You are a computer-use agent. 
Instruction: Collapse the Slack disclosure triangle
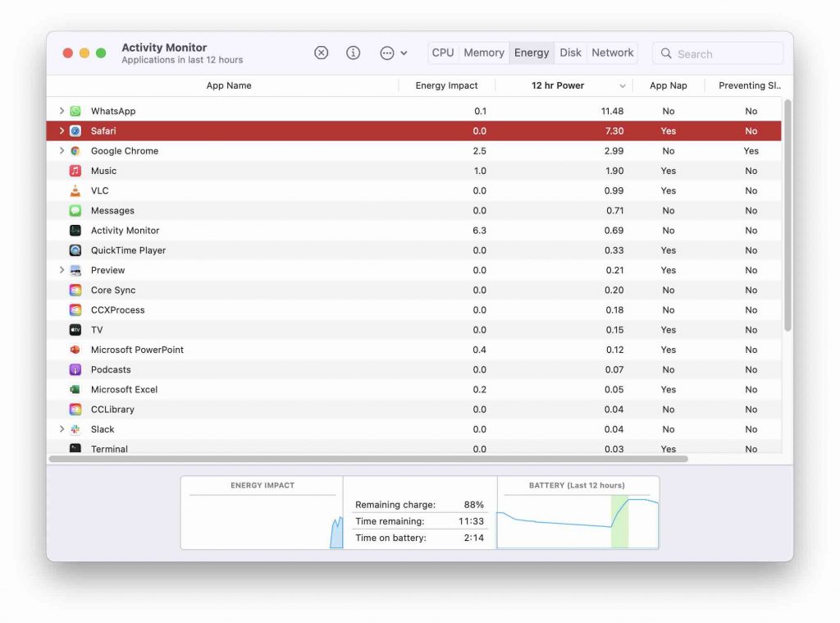pos(62,429)
